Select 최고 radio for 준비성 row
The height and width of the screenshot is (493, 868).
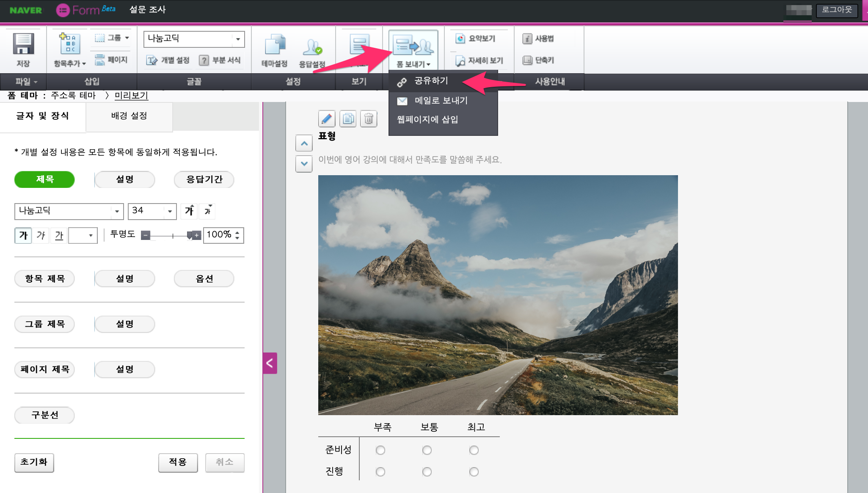474,450
